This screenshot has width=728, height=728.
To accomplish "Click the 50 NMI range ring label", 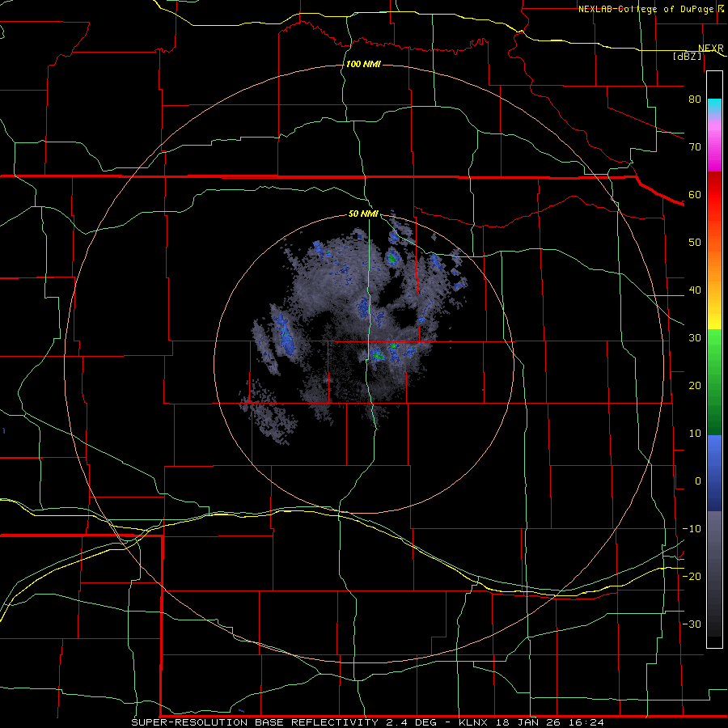I will tap(363, 214).
